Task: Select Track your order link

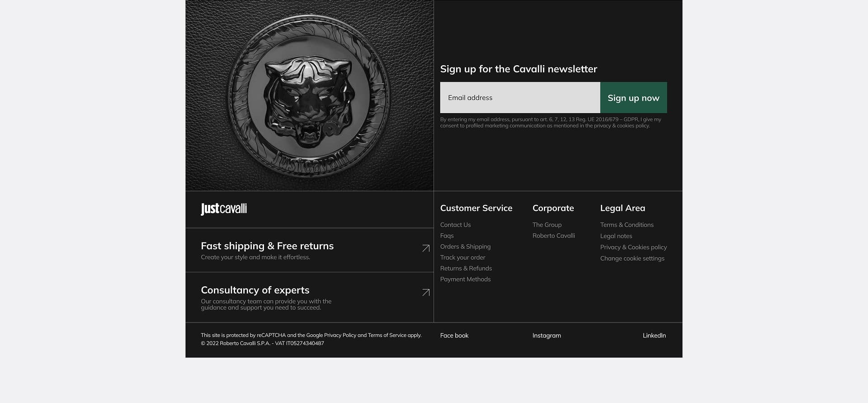Action: pyautogui.click(x=462, y=257)
